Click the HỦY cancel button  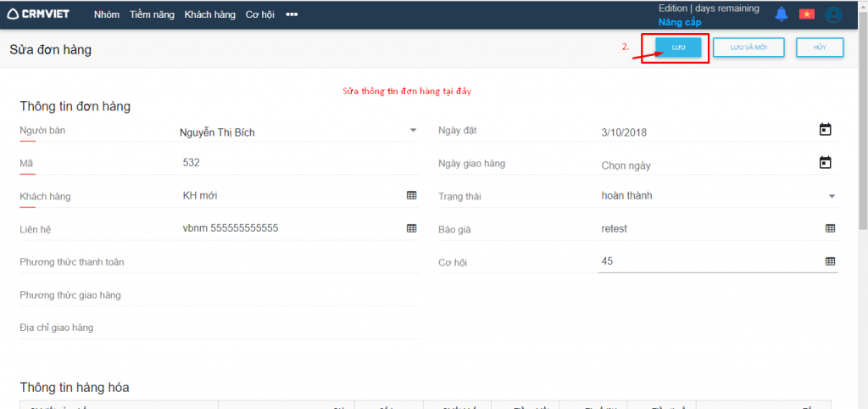[x=819, y=48]
